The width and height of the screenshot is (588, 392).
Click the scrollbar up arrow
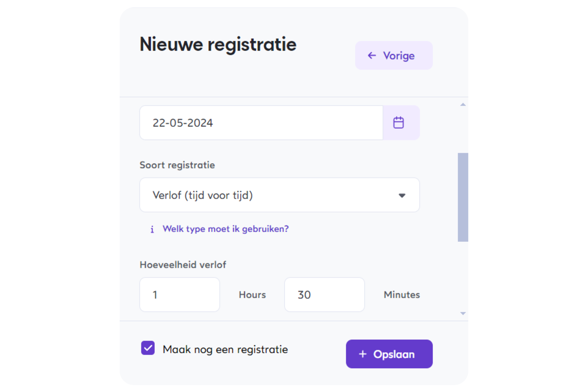click(463, 105)
